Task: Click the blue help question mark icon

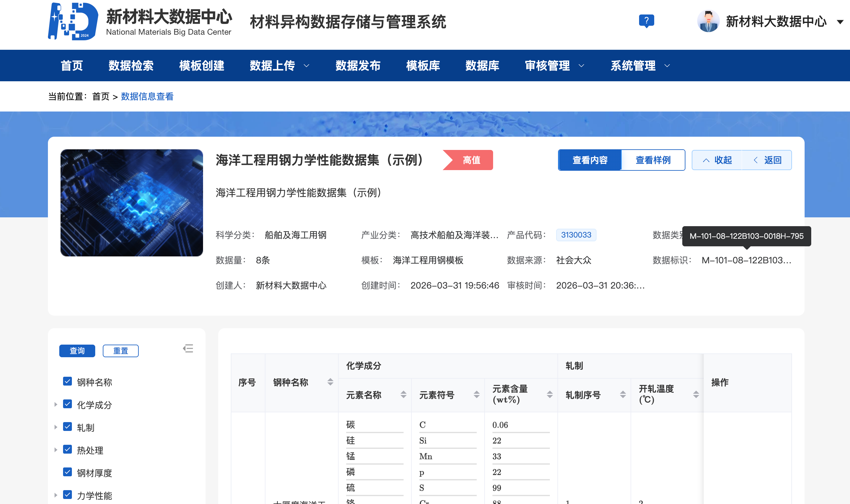Action: pos(646,21)
